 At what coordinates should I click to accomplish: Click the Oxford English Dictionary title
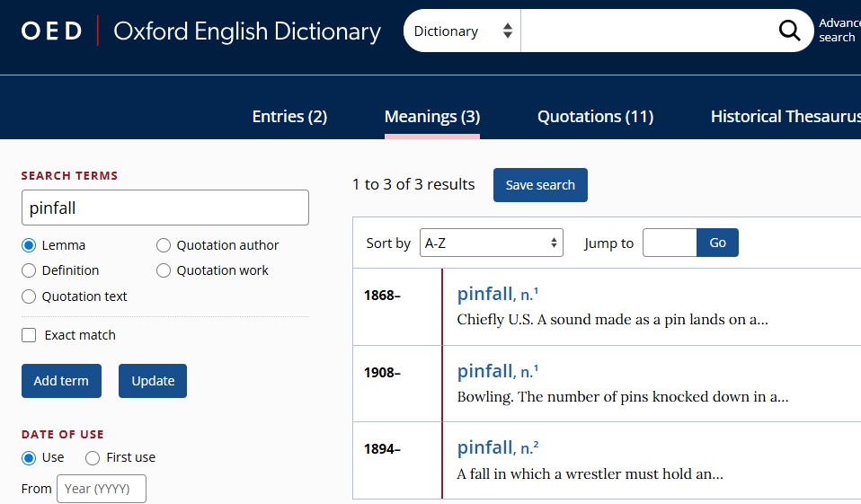(247, 31)
